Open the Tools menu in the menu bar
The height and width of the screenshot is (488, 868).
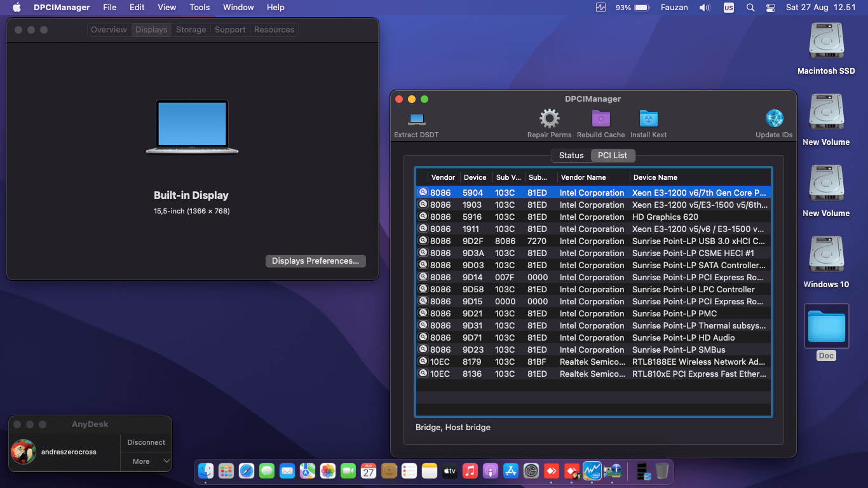tap(199, 7)
